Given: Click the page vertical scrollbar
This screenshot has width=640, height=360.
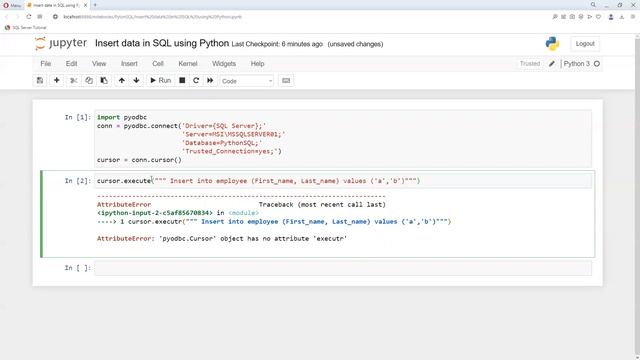Looking at the screenshot, I should click(637, 196).
